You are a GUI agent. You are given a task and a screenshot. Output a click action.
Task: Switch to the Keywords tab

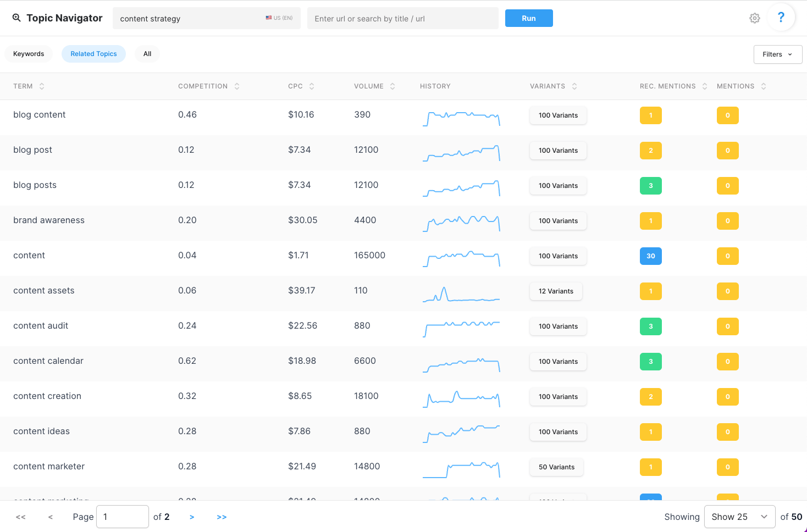28,53
